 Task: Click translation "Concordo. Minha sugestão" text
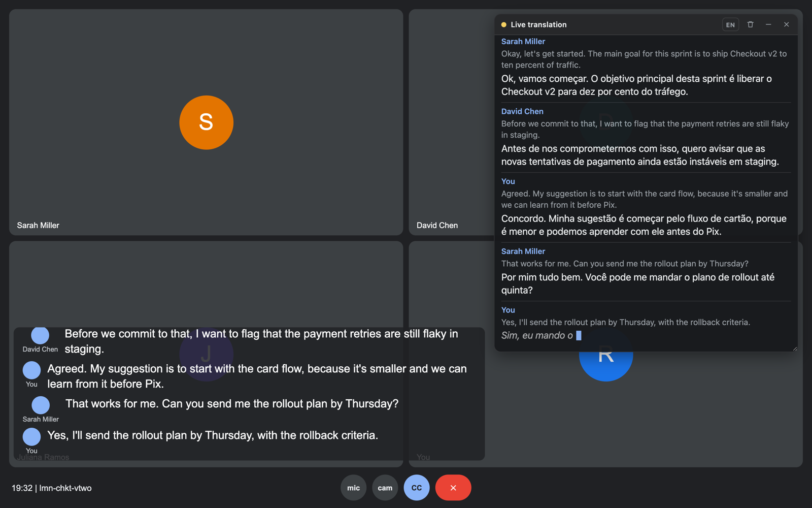(644, 225)
